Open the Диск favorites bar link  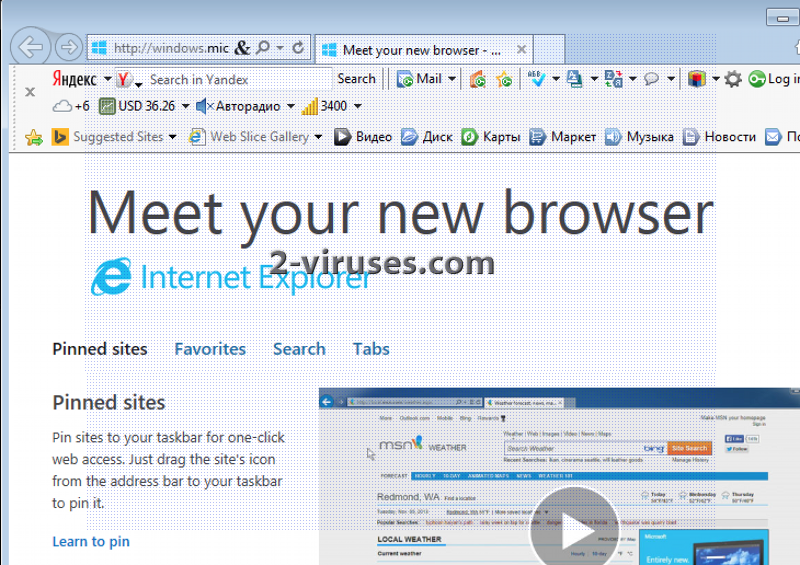[x=427, y=137]
